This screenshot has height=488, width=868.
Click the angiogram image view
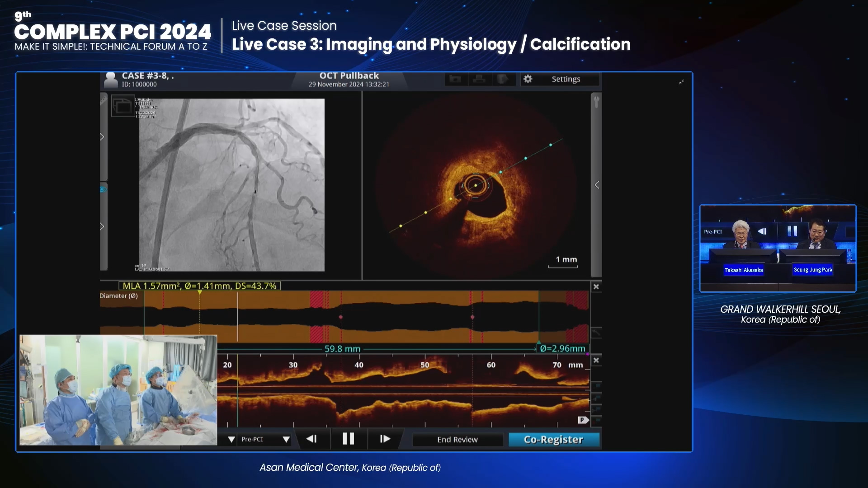coord(231,185)
